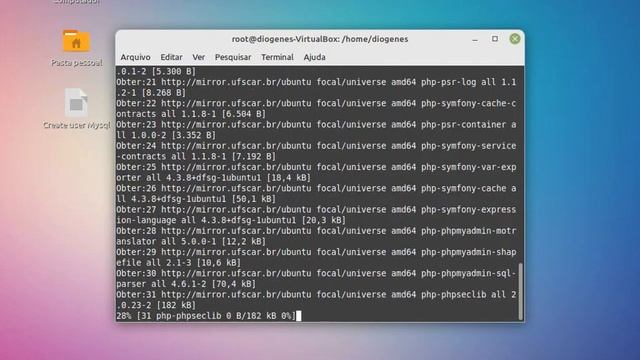Click the line starting with 'Obter:22'
The width and height of the screenshot is (640, 360).
316,103
